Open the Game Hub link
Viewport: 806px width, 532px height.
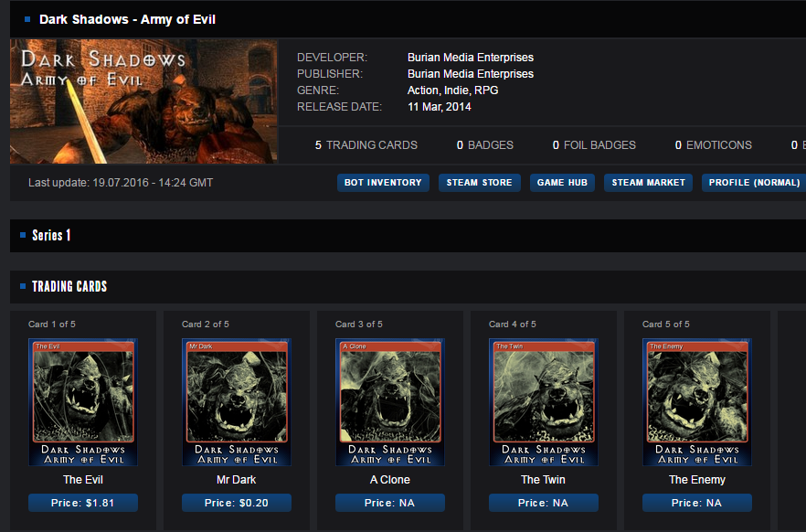562,183
